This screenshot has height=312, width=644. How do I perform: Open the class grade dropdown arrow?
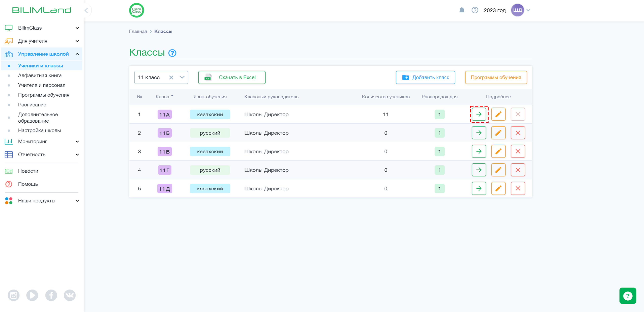point(182,77)
